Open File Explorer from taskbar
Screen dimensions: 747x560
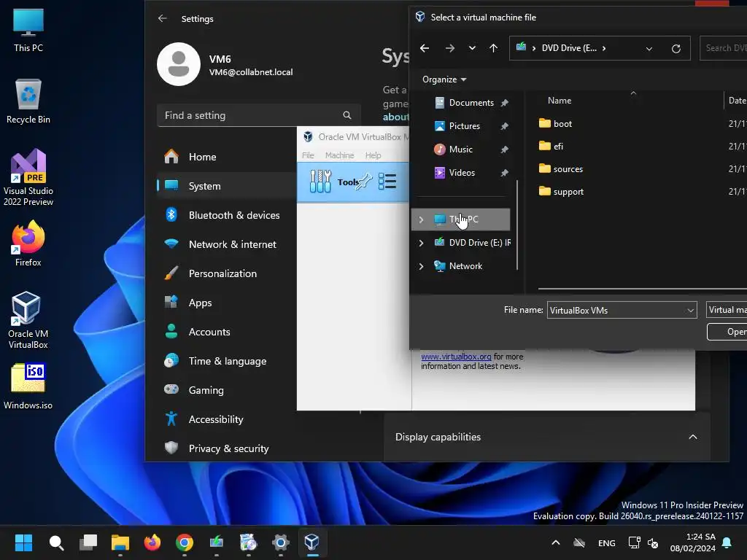[x=120, y=542]
